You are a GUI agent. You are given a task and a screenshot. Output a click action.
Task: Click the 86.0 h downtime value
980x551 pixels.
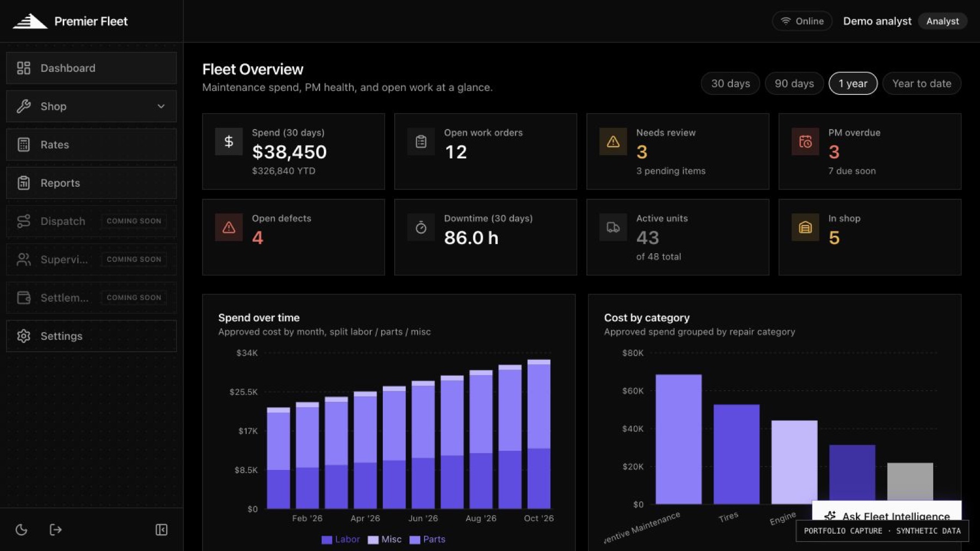click(471, 238)
